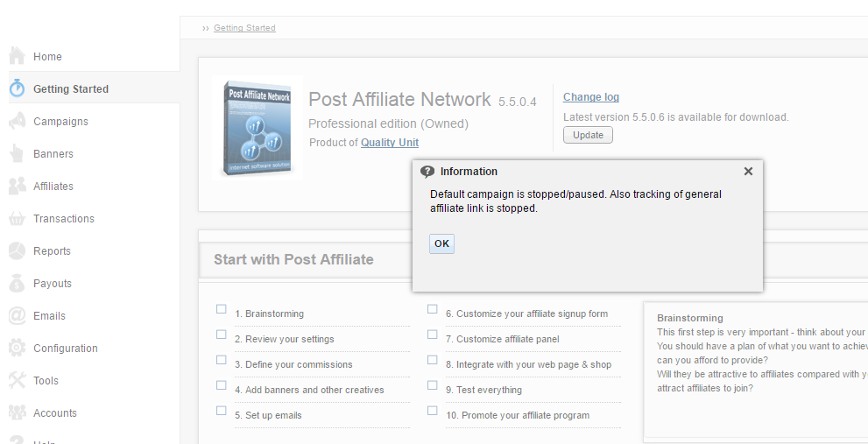Click the Information dialog question mark icon
This screenshot has width=868, height=444.
[x=427, y=172]
